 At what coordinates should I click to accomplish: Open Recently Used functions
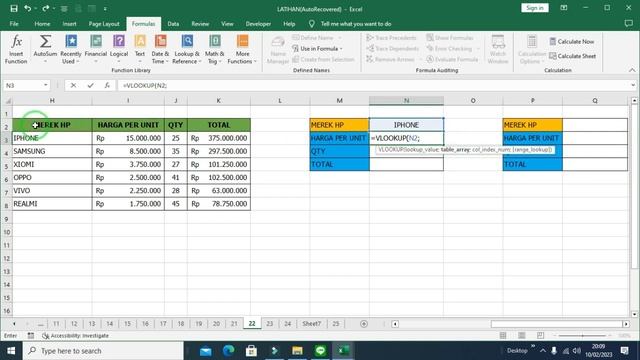pos(71,49)
